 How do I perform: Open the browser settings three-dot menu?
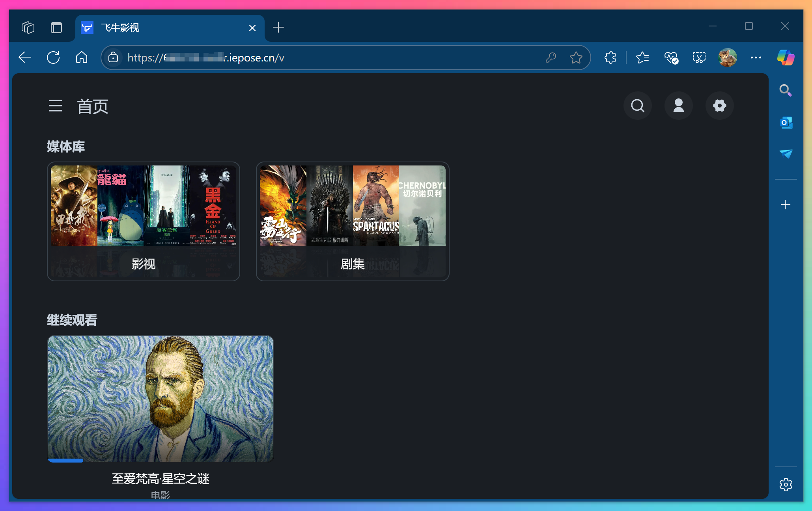point(755,58)
